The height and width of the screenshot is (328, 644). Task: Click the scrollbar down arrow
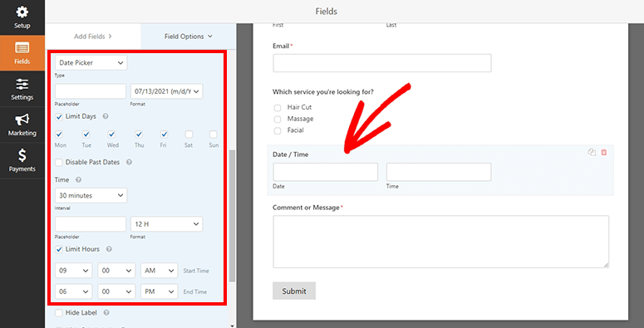tap(232, 326)
